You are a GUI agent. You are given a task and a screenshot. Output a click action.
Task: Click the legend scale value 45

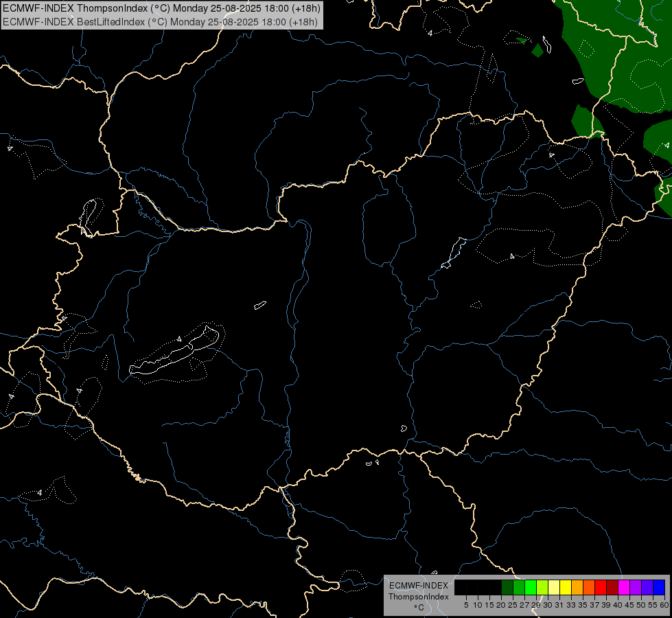[629, 605]
